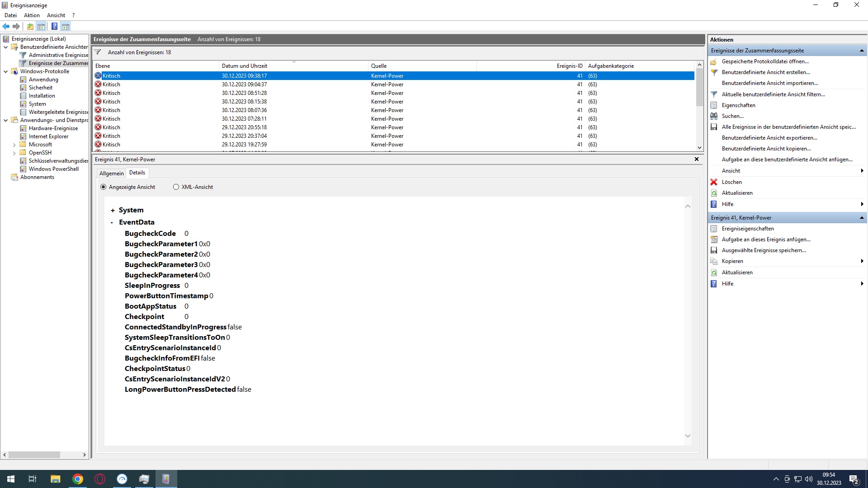Screen dimensions: 868x488
Task: Collapse the EventData node
Action: pyautogui.click(x=112, y=222)
